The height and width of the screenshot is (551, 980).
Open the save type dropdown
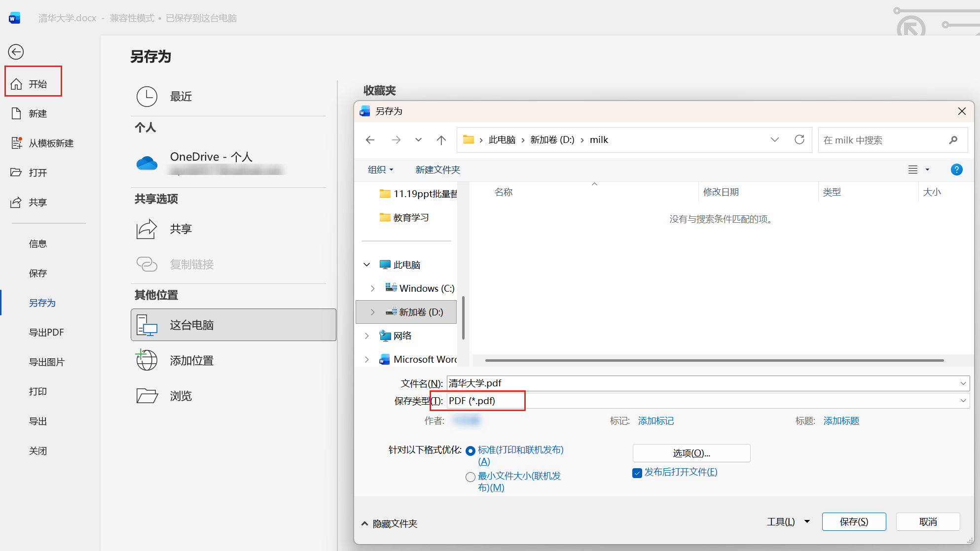(x=963, y=401)
